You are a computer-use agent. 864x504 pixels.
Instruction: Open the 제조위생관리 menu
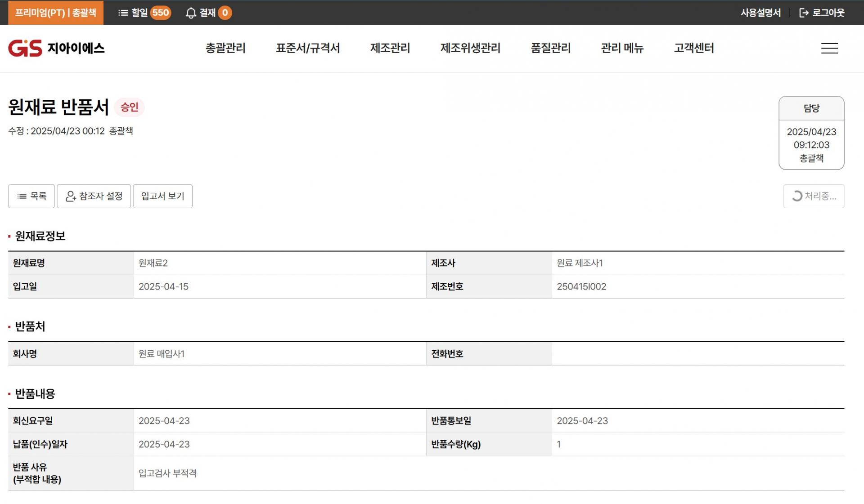[x=470, y=48]
